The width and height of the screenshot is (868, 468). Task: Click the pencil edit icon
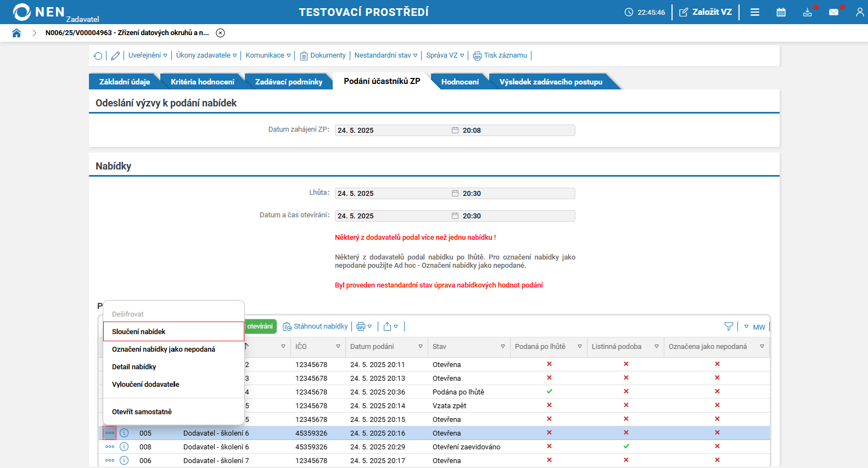click(x=115, y=55)
